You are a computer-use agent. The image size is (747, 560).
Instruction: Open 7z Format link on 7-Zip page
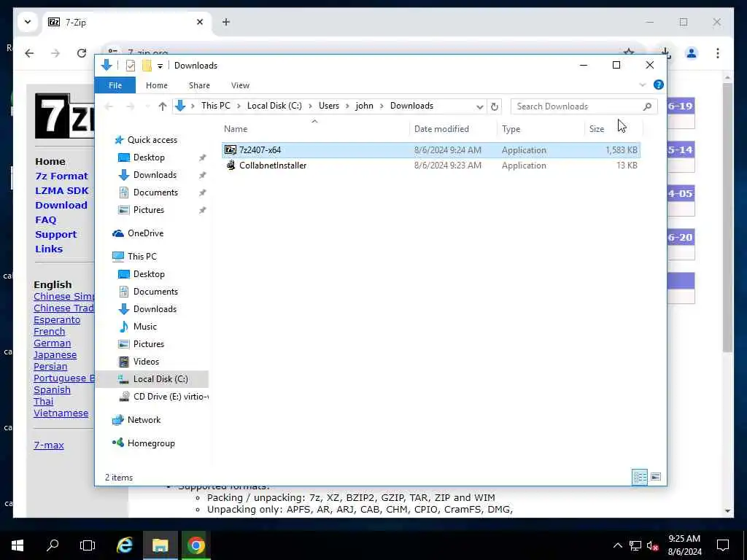click(x=61, y=176)
